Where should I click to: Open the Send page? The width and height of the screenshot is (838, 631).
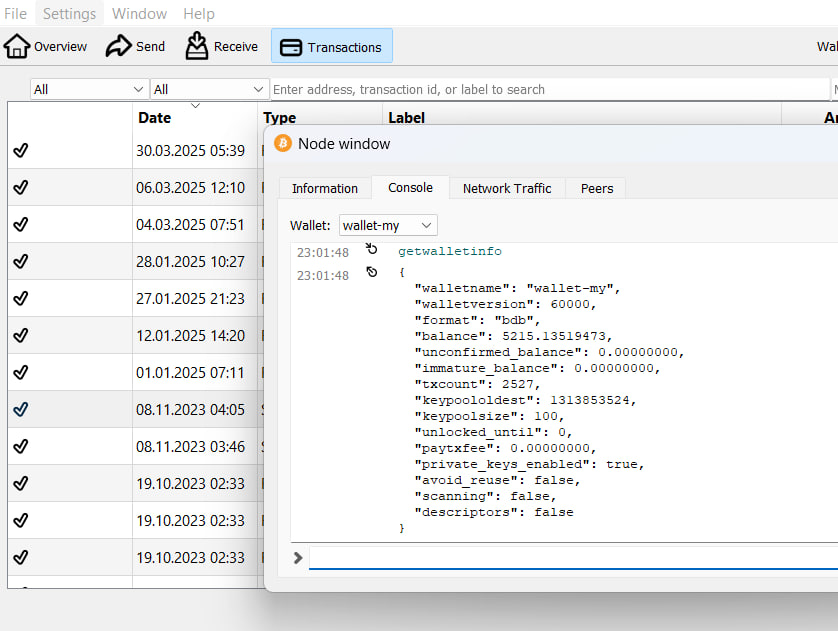point(135,46)
